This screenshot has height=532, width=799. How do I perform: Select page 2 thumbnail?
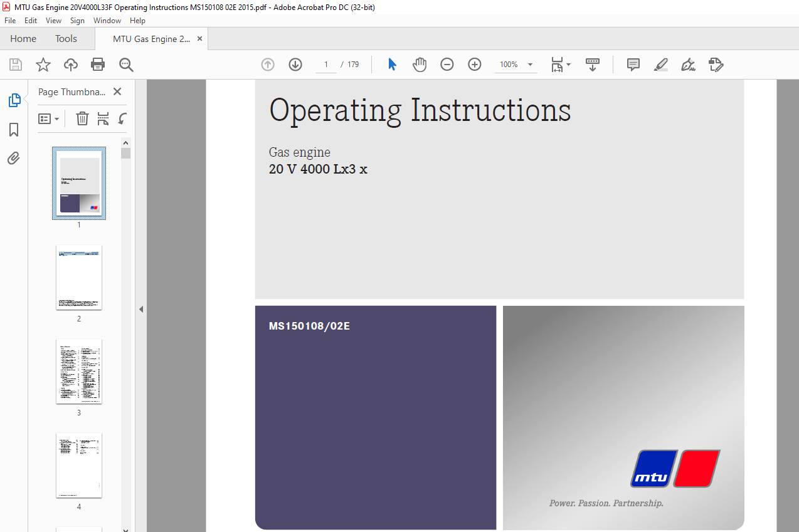[79, 277]
